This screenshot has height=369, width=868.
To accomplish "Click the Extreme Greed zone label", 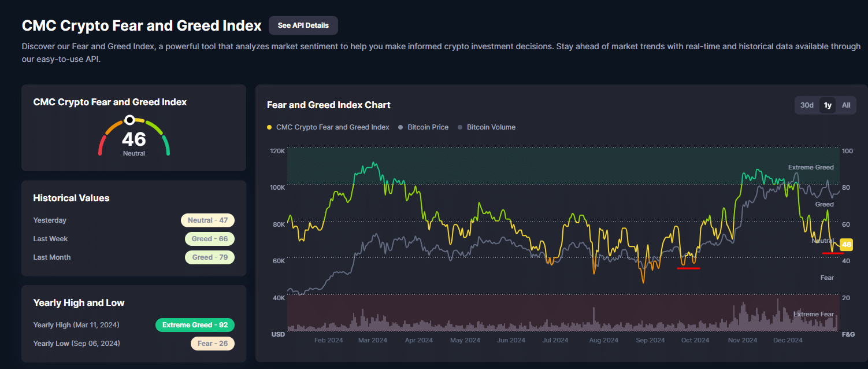I will click(811, 167).
